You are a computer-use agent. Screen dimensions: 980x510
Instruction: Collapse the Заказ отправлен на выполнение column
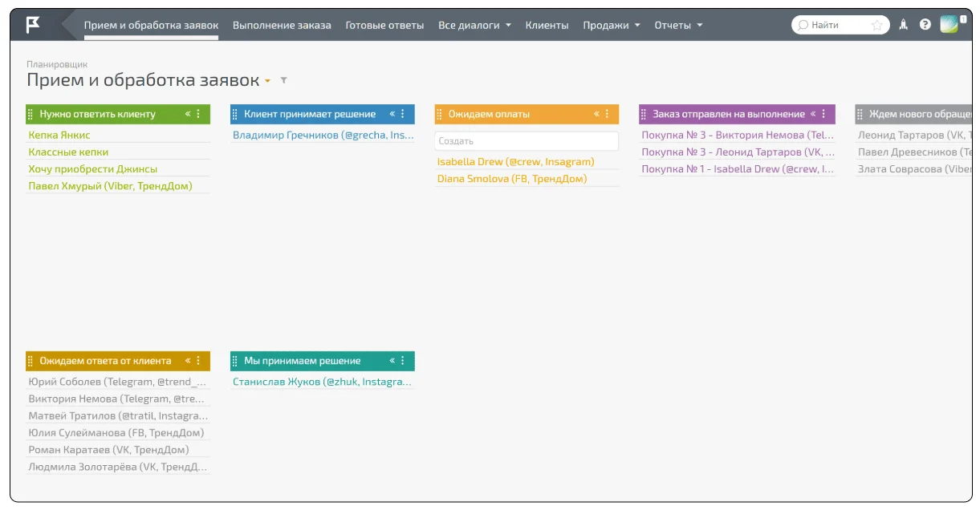(813, 114)
